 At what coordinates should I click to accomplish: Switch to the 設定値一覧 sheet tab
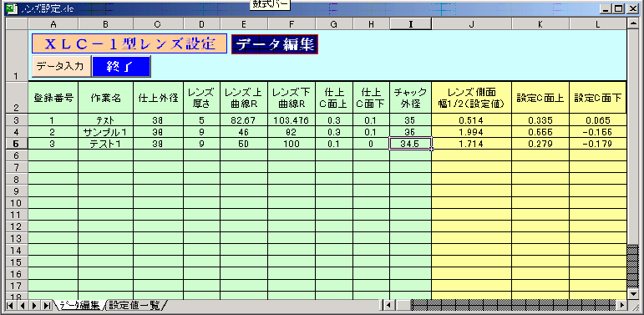(x=134, y=305)
